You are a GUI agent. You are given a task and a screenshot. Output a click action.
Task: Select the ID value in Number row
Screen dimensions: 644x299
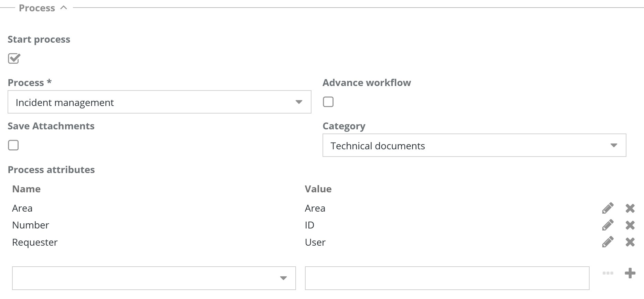coord(309,225)
